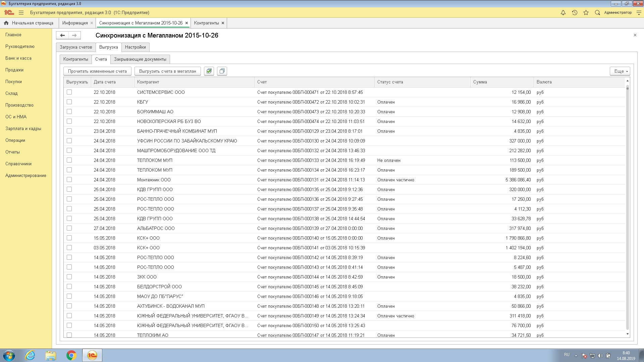This screenshot has height=362, width=644.
Task: Go forward with the right arrow button
Action: click(x=74, y=35)
